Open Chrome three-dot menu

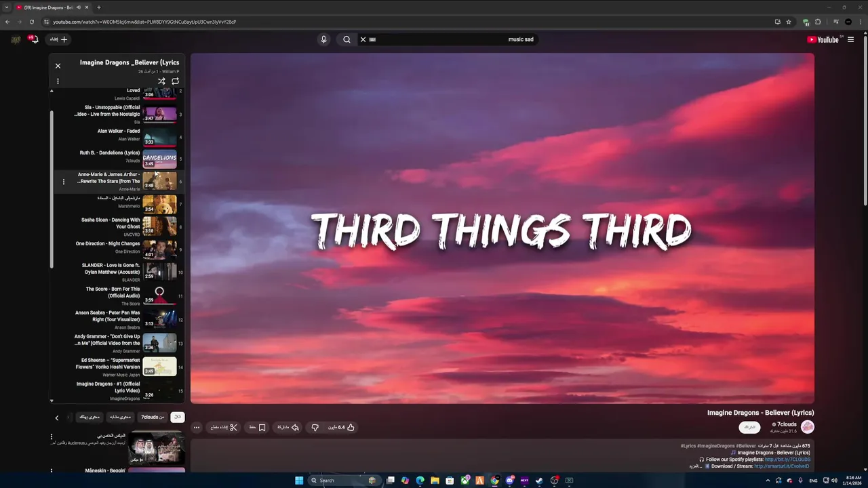tap(860, 22)
